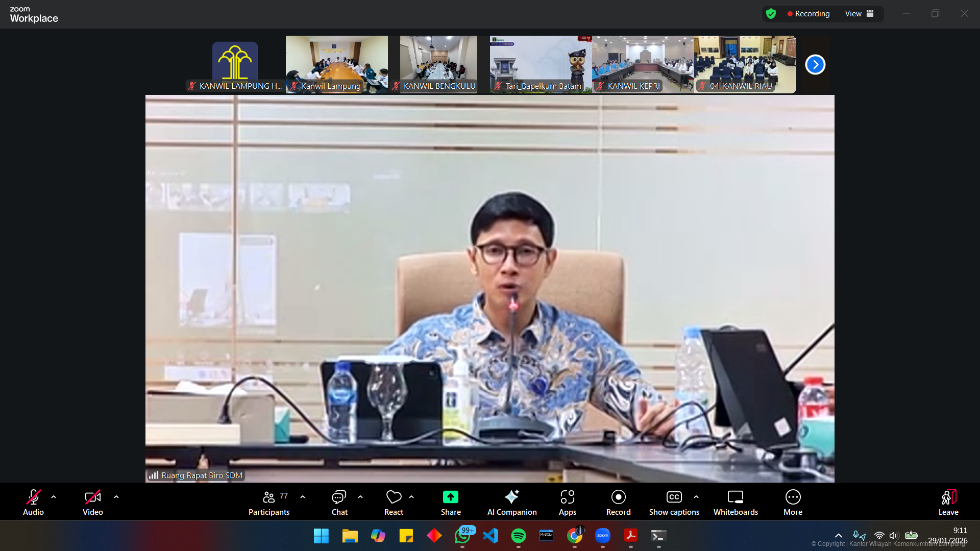Click the green Share screen button
Image resolution: width=980 pixels, height=551 pixels.
(x=450, y=503)
